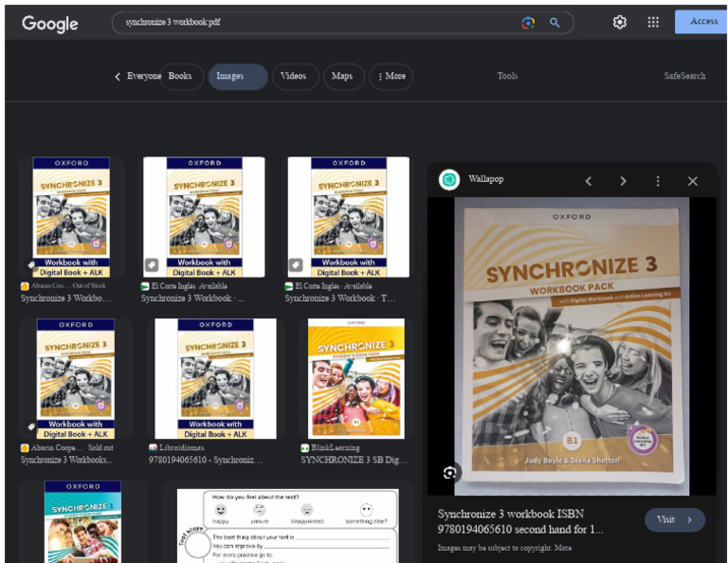728x563 pixels.
Task: Open the Synchronize 1 book thumbnail
Action: 82,521
